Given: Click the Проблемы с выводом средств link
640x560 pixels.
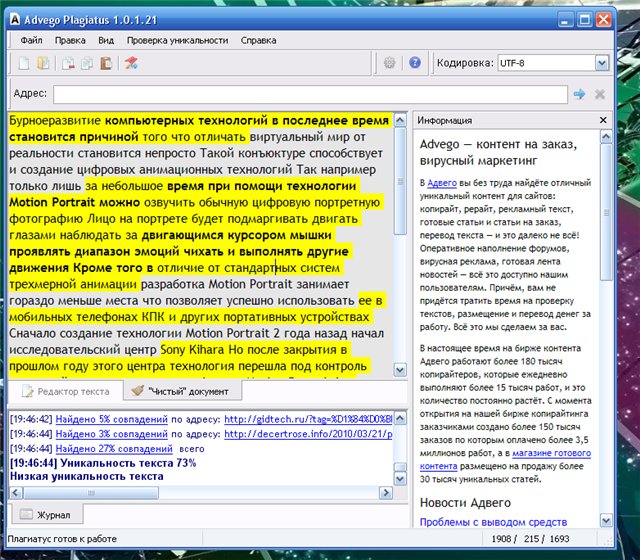Looking at the screenshot, I should click(492, 521).
